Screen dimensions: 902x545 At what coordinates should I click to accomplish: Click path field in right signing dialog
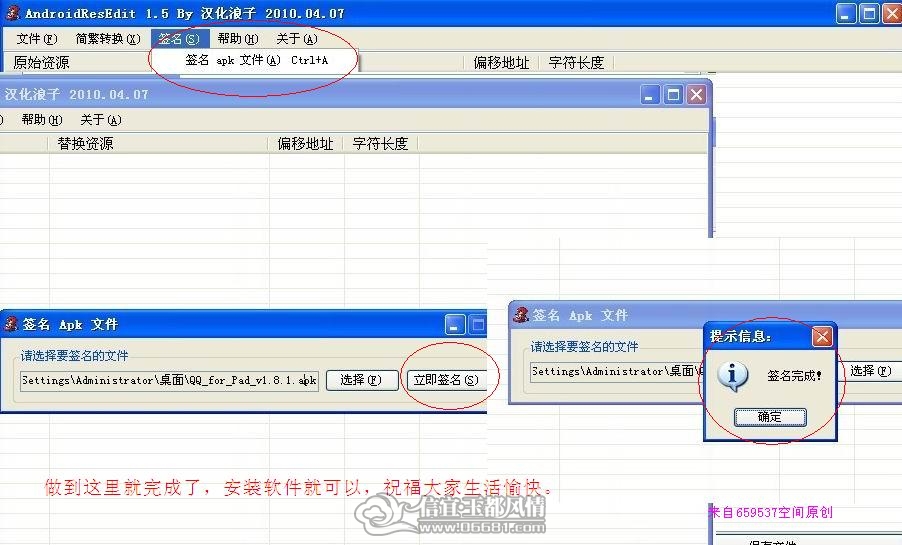pos(616,371)
